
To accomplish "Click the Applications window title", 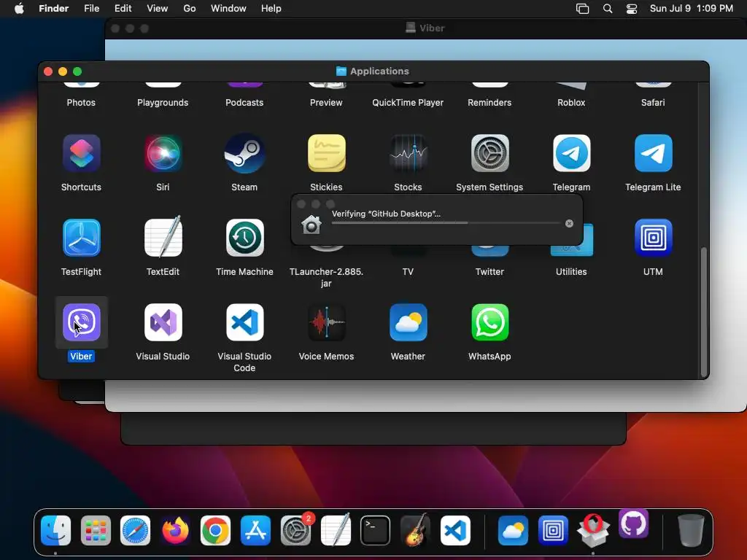I will click(x=379, y=71).
